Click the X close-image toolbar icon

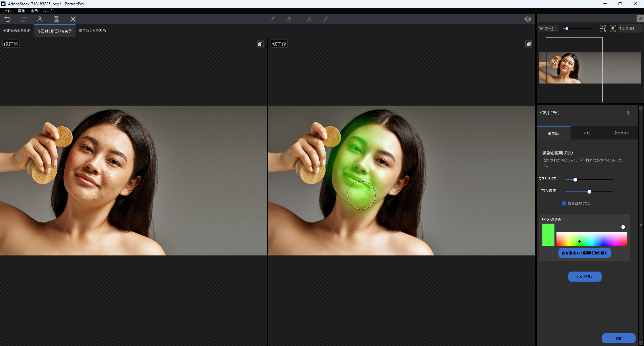click(73, 19)
